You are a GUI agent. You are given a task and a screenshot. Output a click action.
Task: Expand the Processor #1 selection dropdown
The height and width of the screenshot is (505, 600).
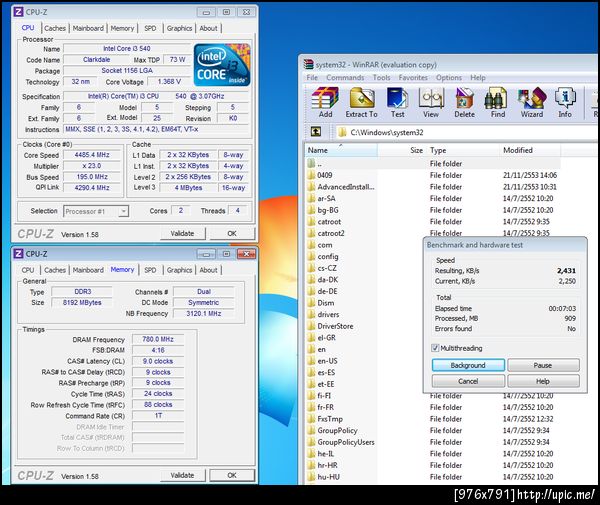coord(96,211)
